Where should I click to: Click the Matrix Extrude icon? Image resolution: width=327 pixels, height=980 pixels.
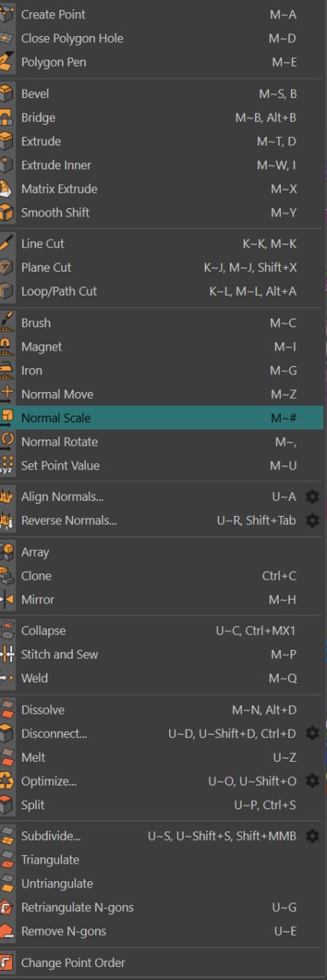7,188
